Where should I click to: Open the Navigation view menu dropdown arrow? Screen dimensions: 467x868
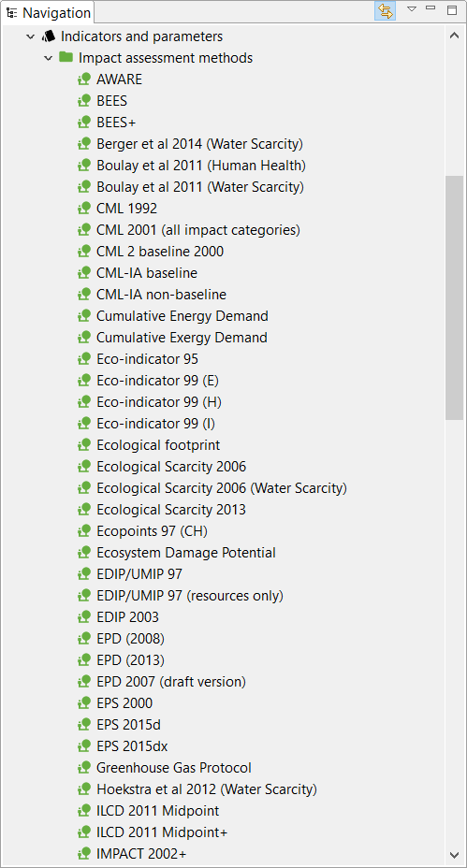411,9
